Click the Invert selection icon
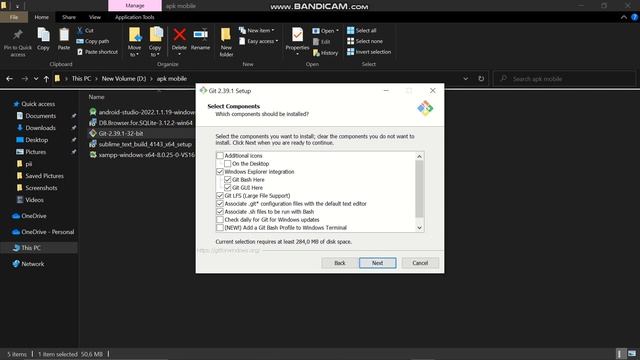 point(350,52)
